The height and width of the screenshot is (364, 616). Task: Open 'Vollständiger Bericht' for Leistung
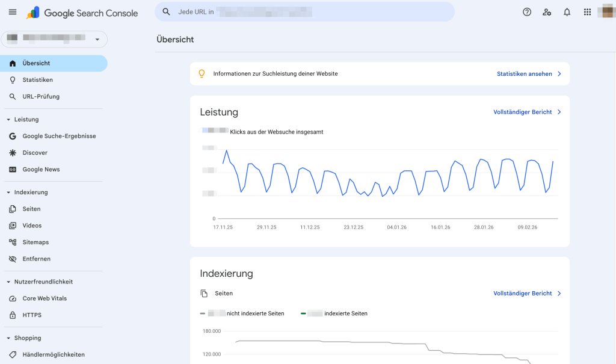pos(523,112)
